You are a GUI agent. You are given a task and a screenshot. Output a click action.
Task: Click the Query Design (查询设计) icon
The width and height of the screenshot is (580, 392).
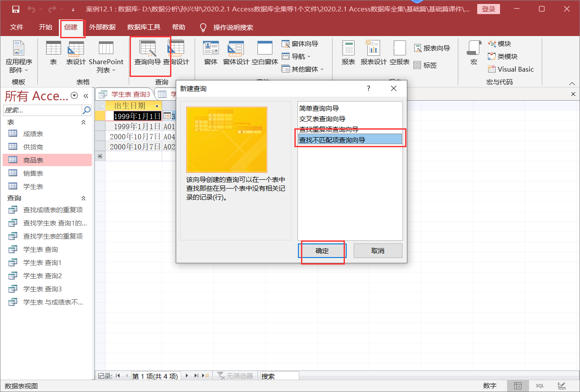176,53
